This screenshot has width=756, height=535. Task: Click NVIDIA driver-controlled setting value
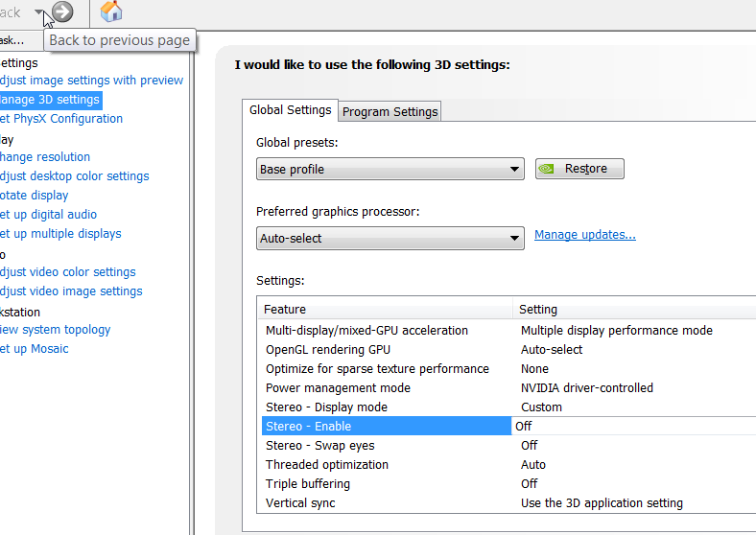pyautogui.click(x=587, y=388)
